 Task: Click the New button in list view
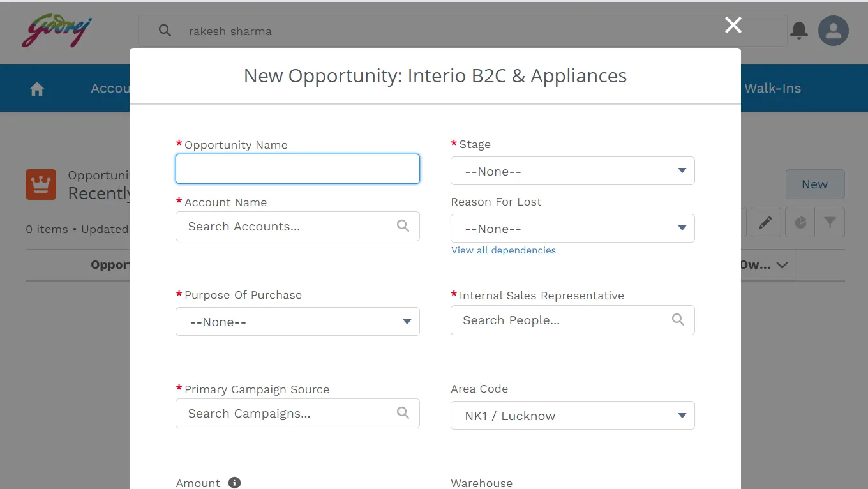(815, 184)
